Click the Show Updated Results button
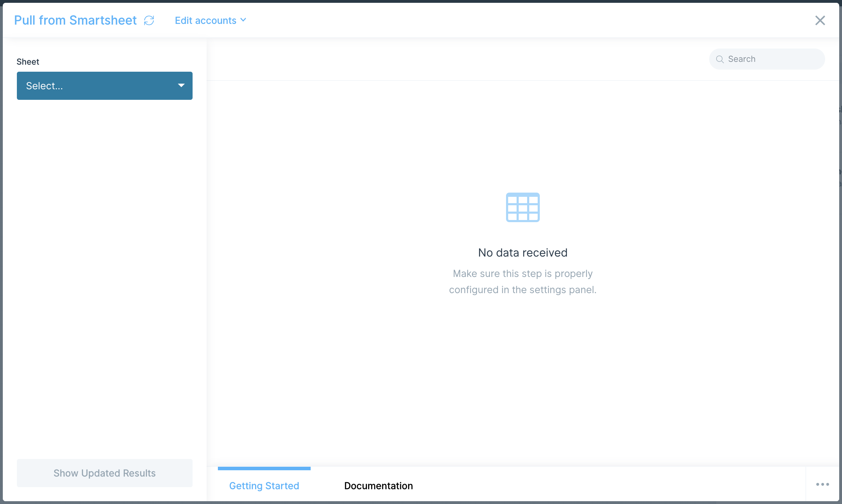The image size is (842, 504). [x=105, y=473]
